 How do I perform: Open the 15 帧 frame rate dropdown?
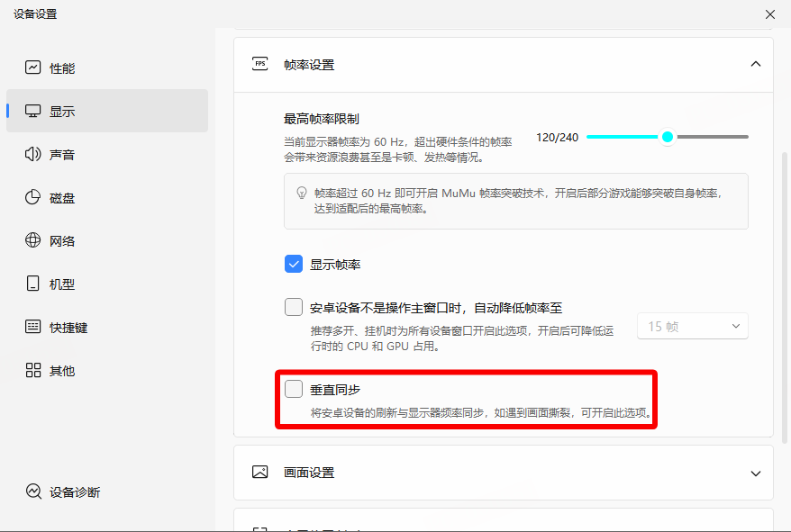[693, 326]
